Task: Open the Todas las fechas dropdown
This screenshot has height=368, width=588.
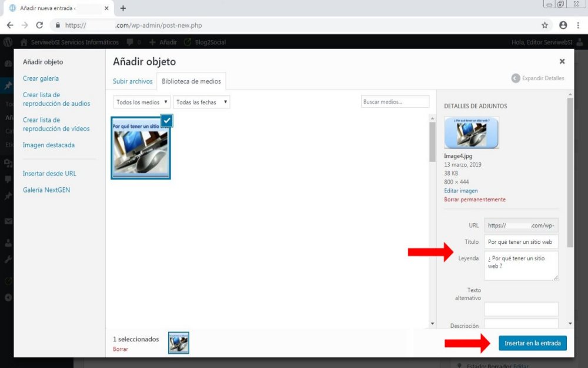Action: pos(201,102)
